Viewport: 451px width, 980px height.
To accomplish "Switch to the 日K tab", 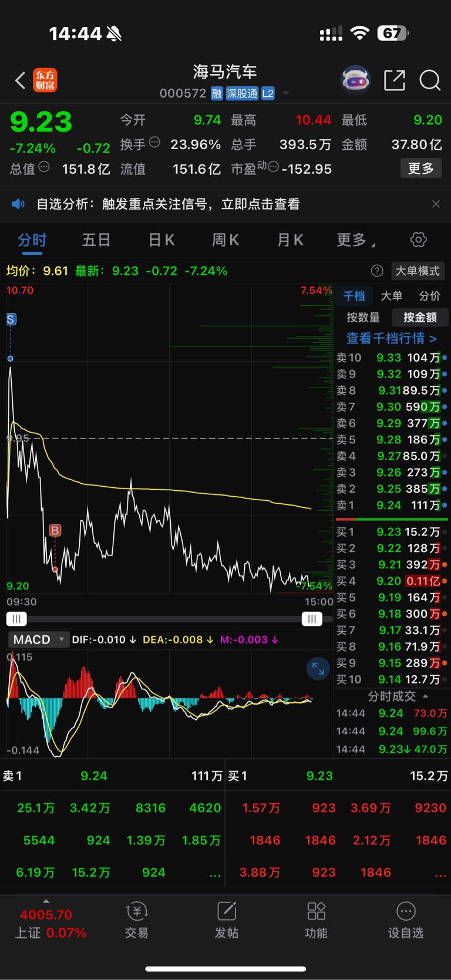I will pos(161,240).
